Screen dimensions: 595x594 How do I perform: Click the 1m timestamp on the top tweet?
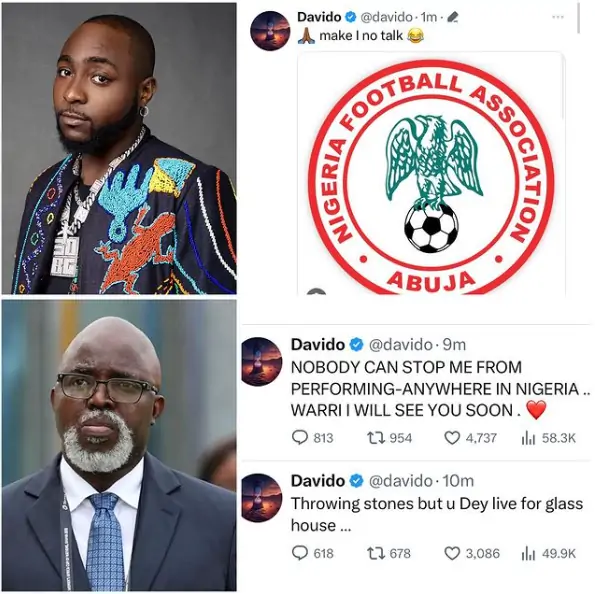tap(429, 17)
